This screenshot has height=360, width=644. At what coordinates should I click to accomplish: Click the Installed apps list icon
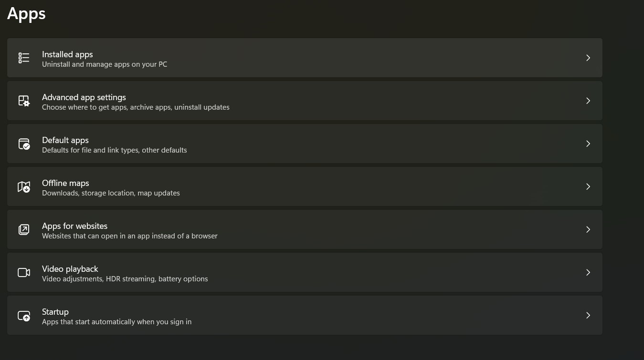(24, 58)
